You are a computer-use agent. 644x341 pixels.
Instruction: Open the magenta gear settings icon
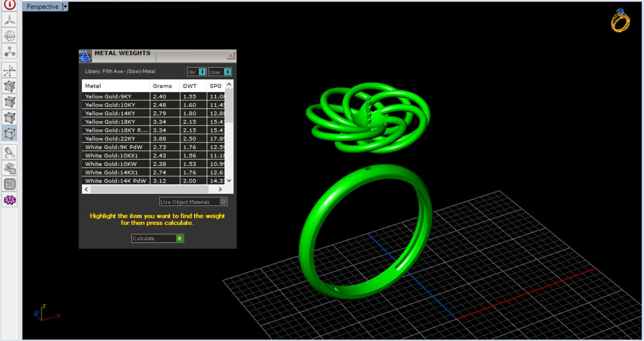click(x=10, y=200)
